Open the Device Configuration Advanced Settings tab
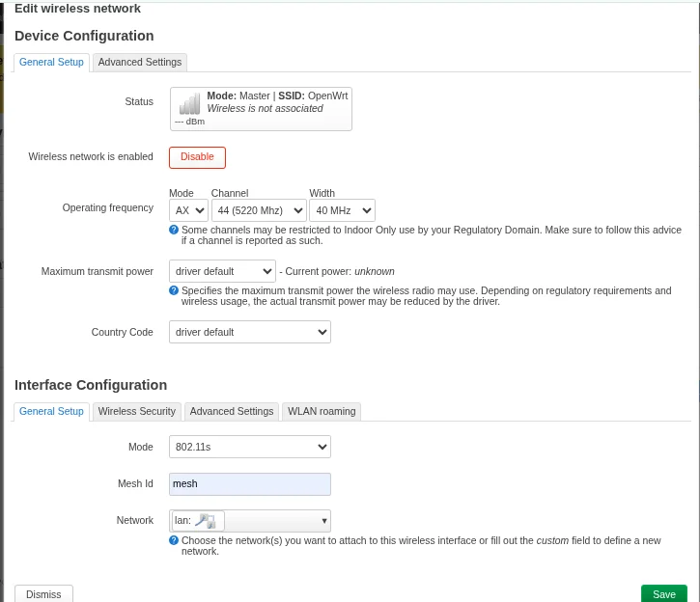This screenshot has width=700, height=602. pos(140,62)
